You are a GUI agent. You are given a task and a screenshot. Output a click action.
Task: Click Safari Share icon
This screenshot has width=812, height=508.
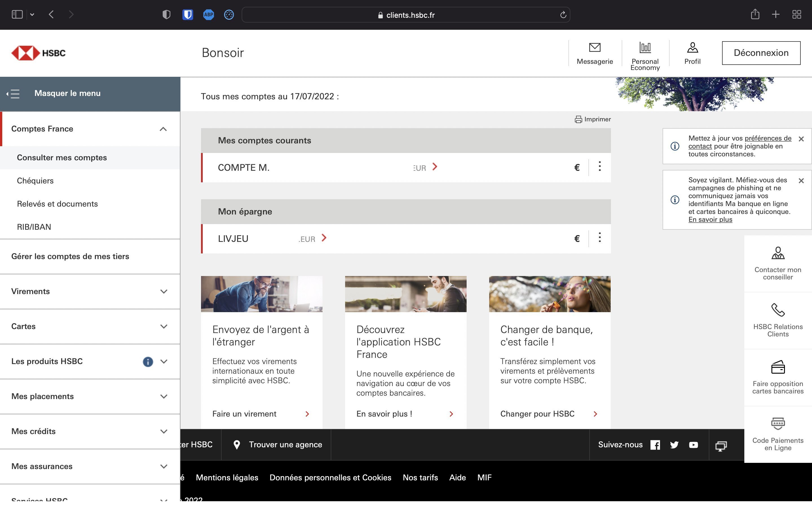(755, 14)
